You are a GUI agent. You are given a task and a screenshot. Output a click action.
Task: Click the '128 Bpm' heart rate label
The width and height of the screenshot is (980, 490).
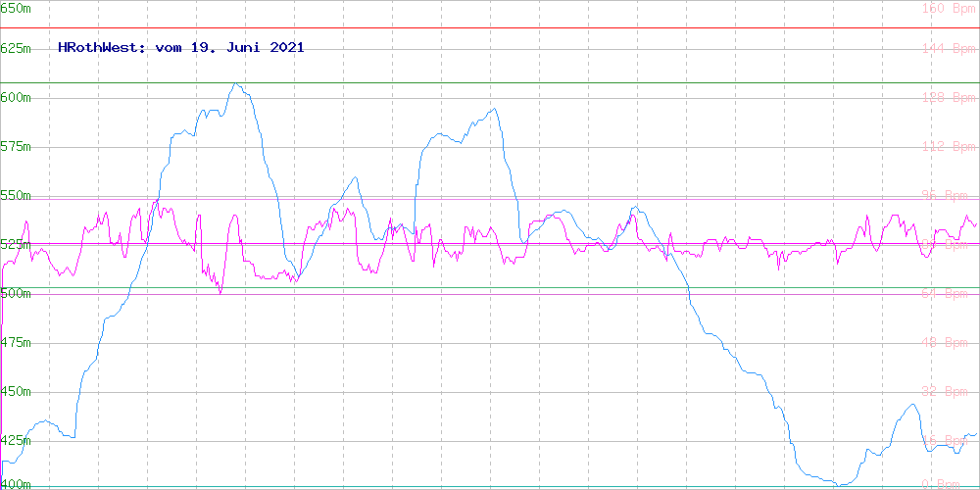[949, 97]
